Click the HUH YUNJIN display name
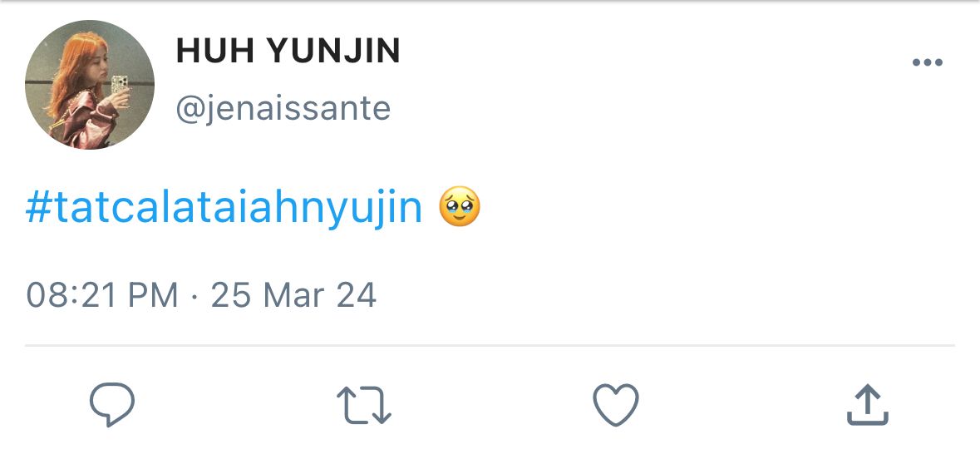The width and height of the screenshot is (980, 459). [x=288, y=52]
